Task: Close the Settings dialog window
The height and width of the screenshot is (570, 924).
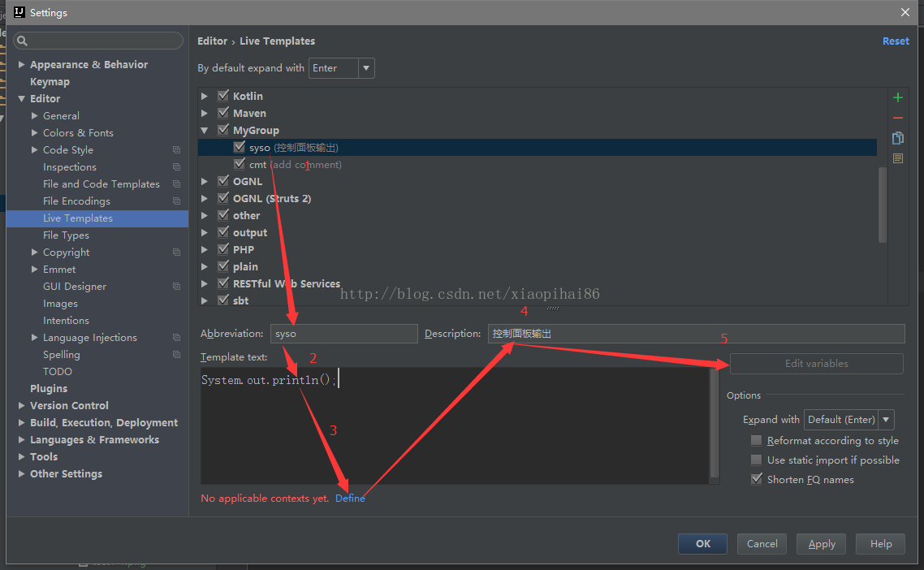Action: [x=905, y=12]
